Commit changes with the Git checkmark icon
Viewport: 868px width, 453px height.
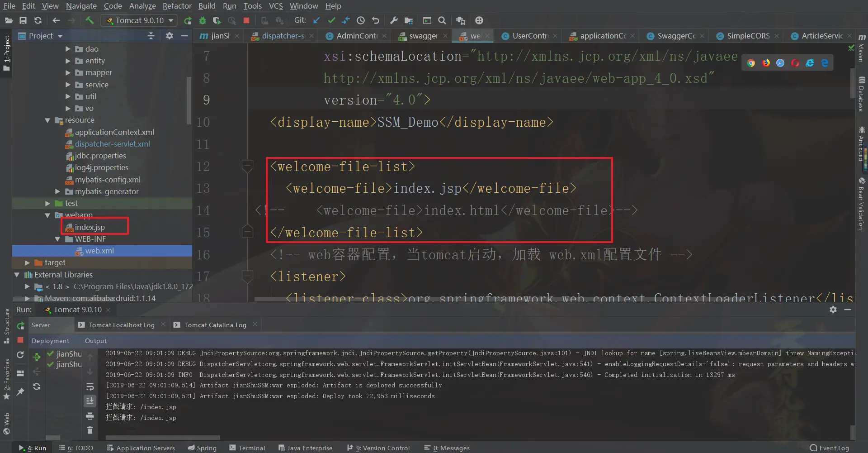[x=331, y=20]
